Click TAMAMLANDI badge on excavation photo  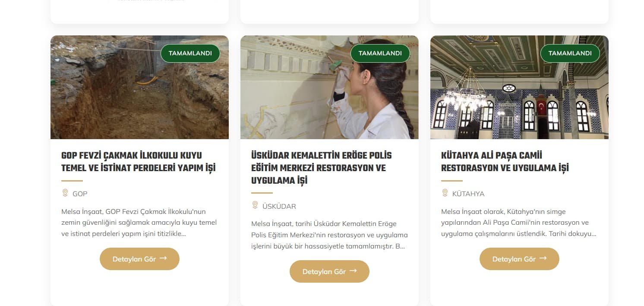tap(190, 53)
